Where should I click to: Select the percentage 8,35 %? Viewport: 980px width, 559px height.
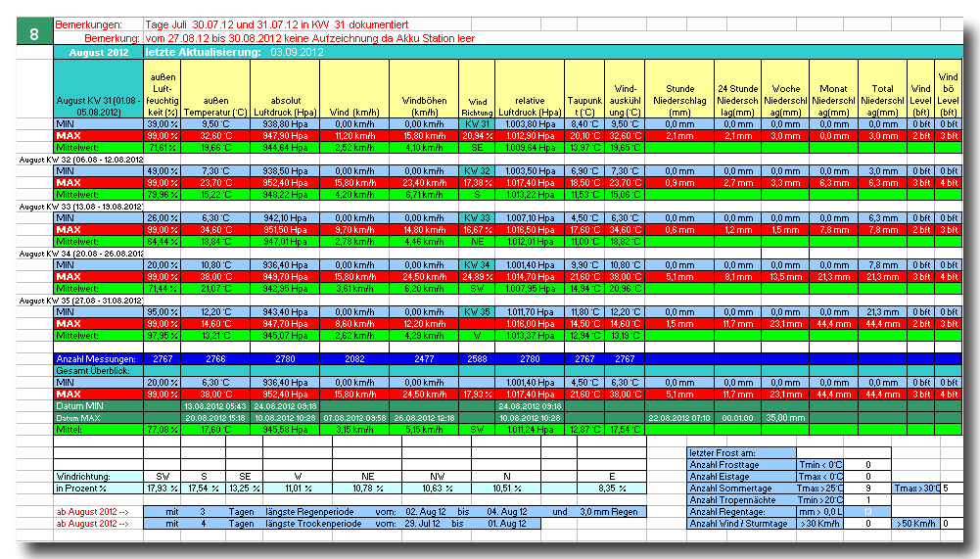pyautogui.click(x=612, y=489)
